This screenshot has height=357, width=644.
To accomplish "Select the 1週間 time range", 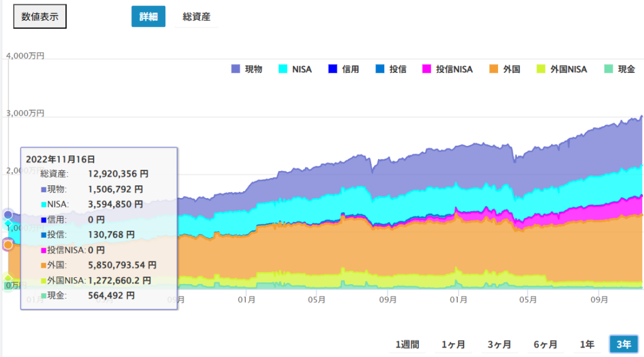I will (x=407, y=344).
